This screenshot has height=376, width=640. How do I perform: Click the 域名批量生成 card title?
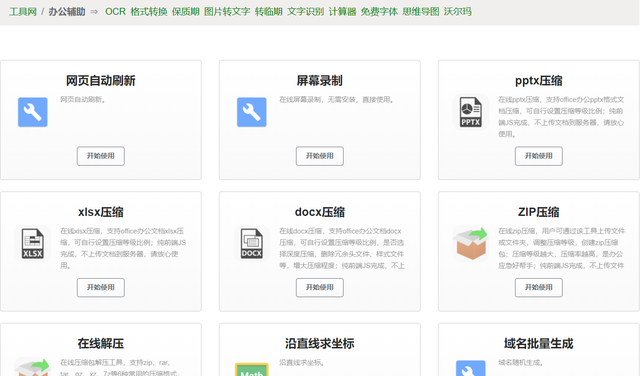click(x=539, y=343)
